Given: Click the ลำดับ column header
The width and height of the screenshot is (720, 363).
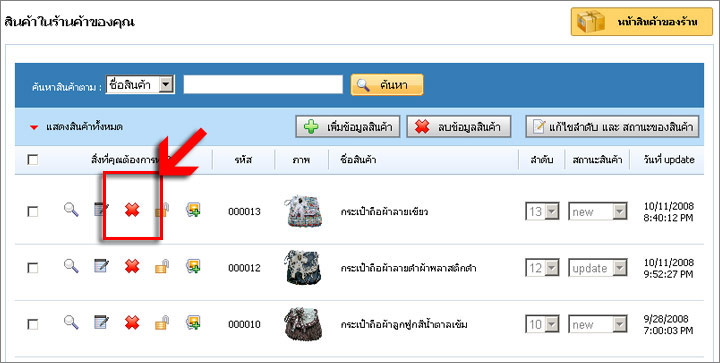Looking at the screenshot, I should click(x=542, y=160).
